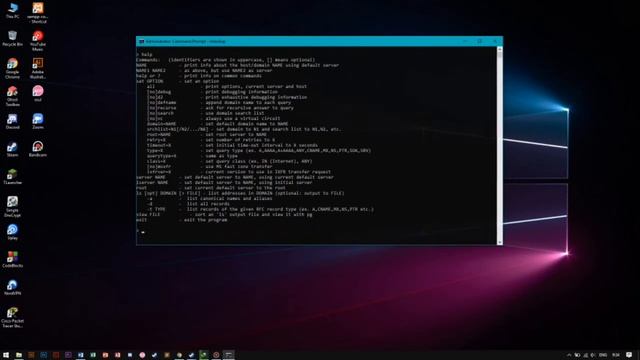Click the Ghost Toolbox desktop icon
The width and height of the screenshot is (640, 360).
(x=12, y=96)
